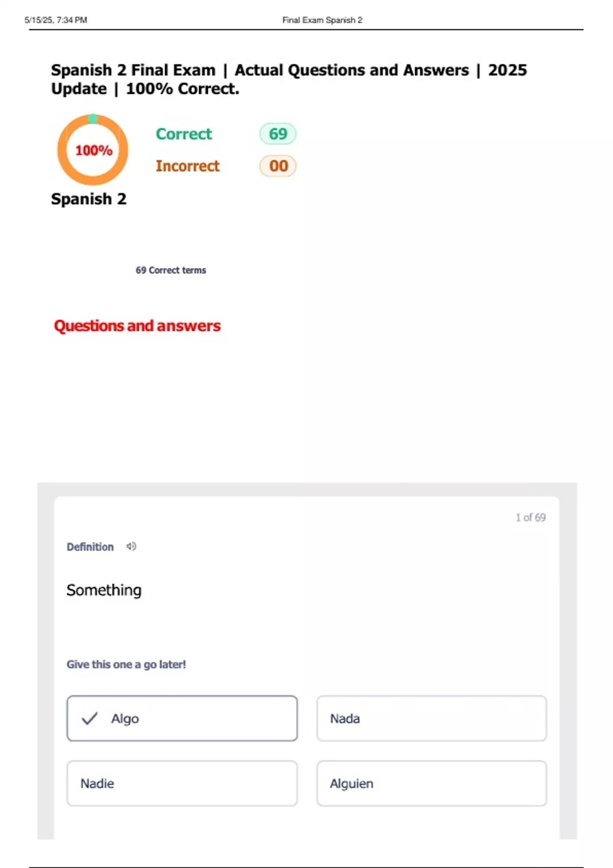Click the 1 of 69 counter
The image size is (613, 868).
[x=531, y=517]
